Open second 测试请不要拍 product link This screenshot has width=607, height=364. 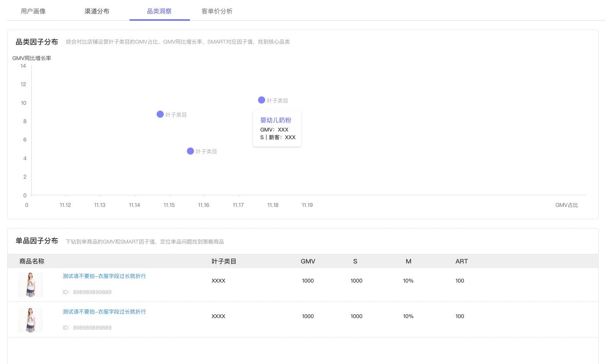point(104,312)
